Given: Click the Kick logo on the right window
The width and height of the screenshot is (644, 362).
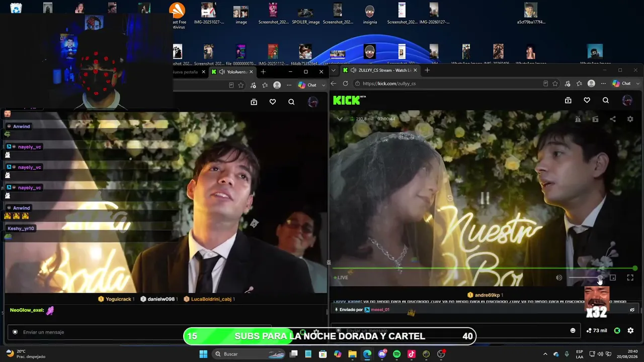Looking at the screenshot, I should (x=349, y=100).
